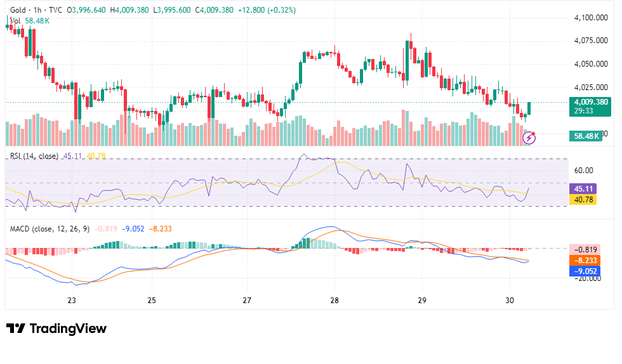Image resolution: width=622 pixels, height=364 pixels.
Task: Click date label 29 on the time axis
Action: (x=422, y=300)
